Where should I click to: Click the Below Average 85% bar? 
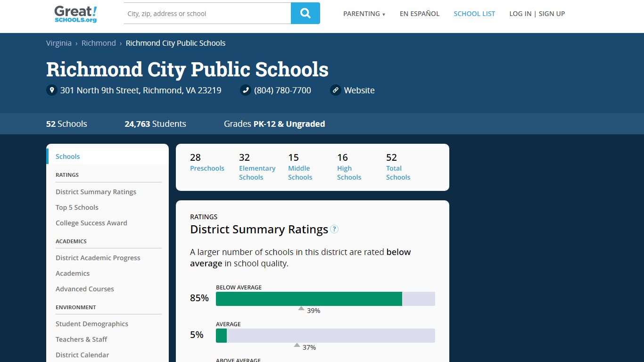[325, 299]
